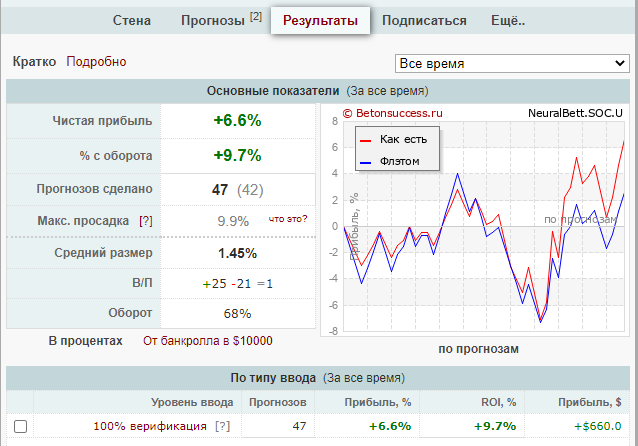The width and height of the screenshot is (638, 446).
Task: Click the red 'Как есть' legend line
Action: pyautogui.click(x=366, y=139)
